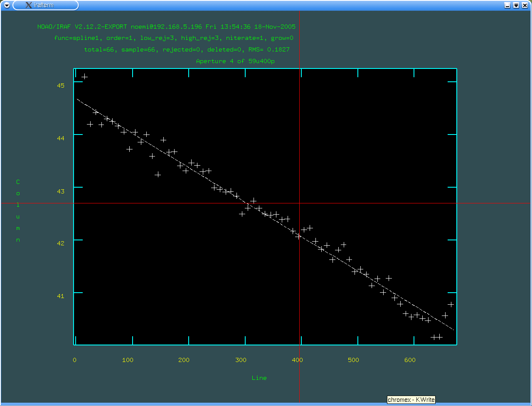The width and height of the screenshot is (532, 406).
Task: Click the 'Line' x-axis label
Action: pyautogui.click(x=259, y=378)
